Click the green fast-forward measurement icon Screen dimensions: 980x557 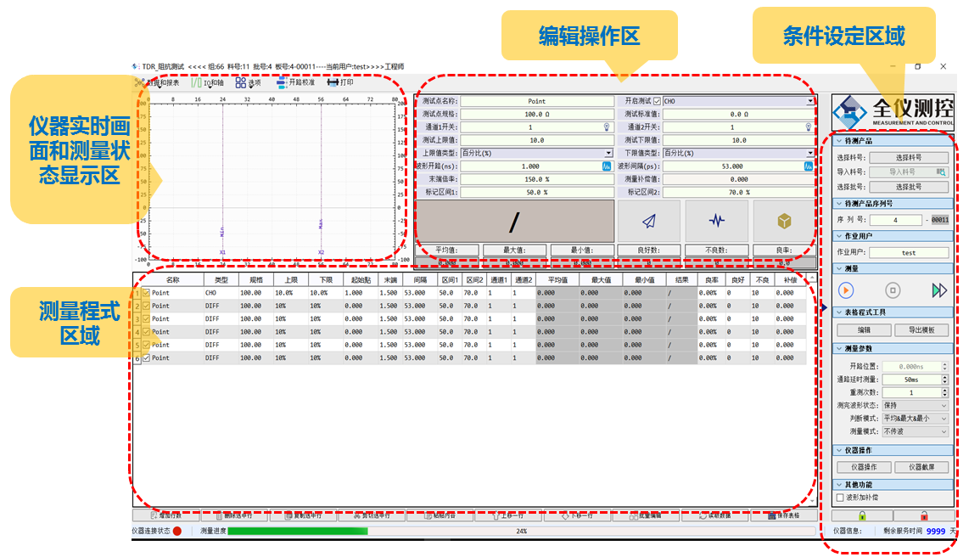(x=938, y=290)
